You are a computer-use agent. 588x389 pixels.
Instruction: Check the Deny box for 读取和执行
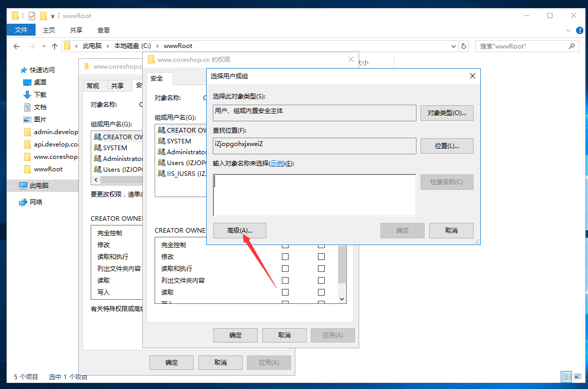tap(321, 268)
